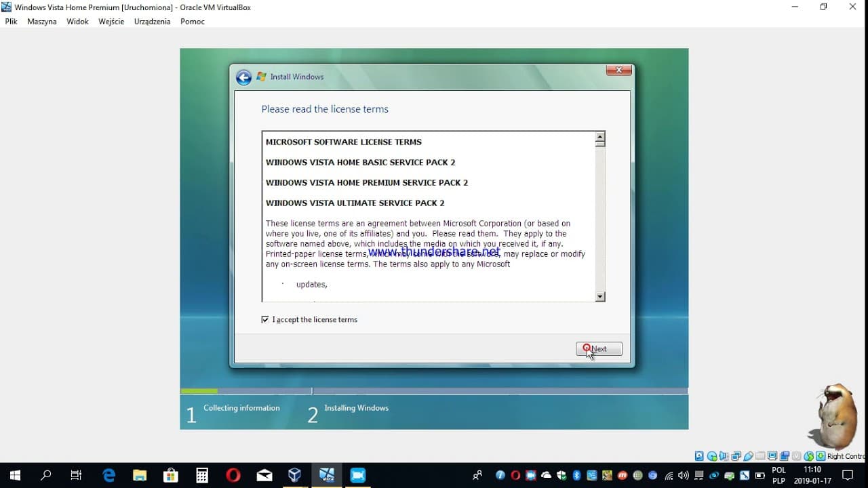Minimize the VirtualBox window
The height and width of the screenshot is (488, 868).
(794, 7)
